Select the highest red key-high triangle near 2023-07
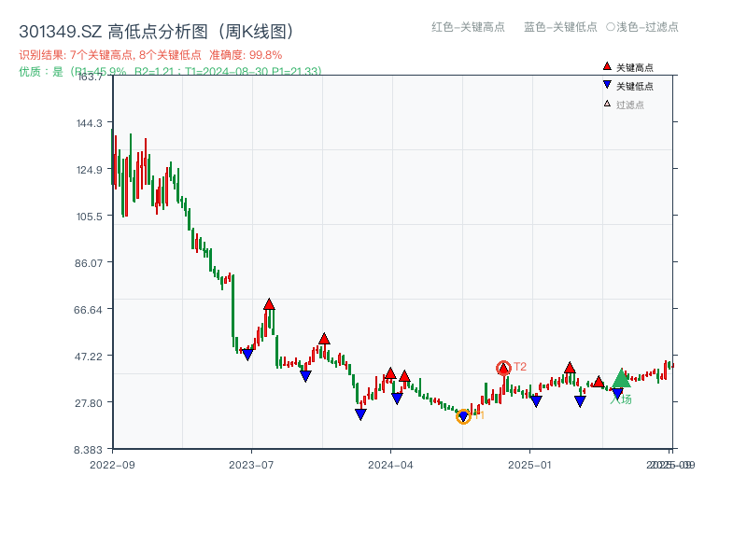 click(270, 304)
